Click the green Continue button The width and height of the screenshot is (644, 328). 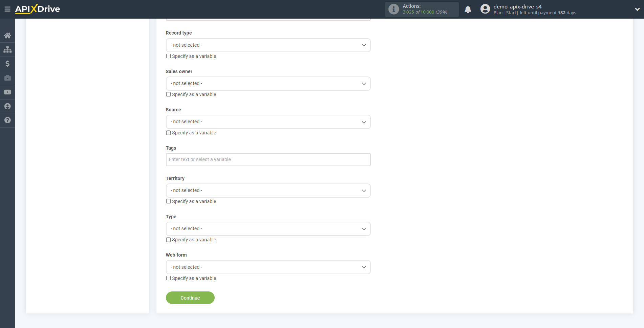tap(190, 298)
